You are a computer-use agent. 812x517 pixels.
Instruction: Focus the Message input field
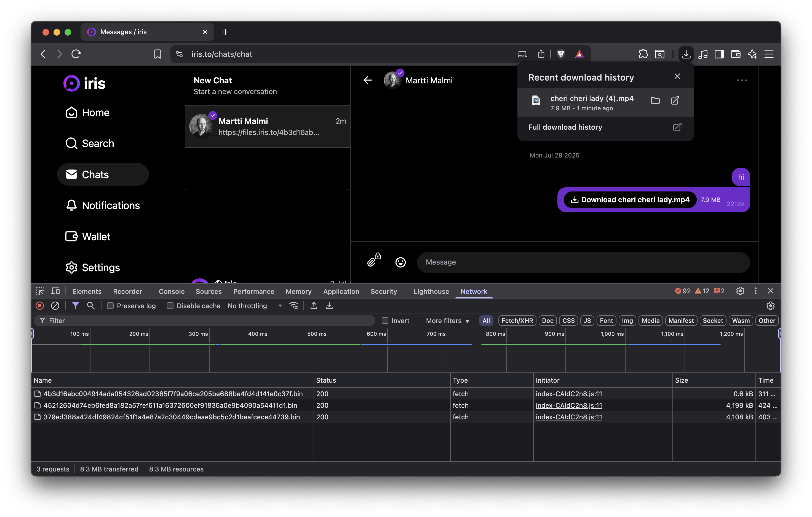(x=583, y=262)
